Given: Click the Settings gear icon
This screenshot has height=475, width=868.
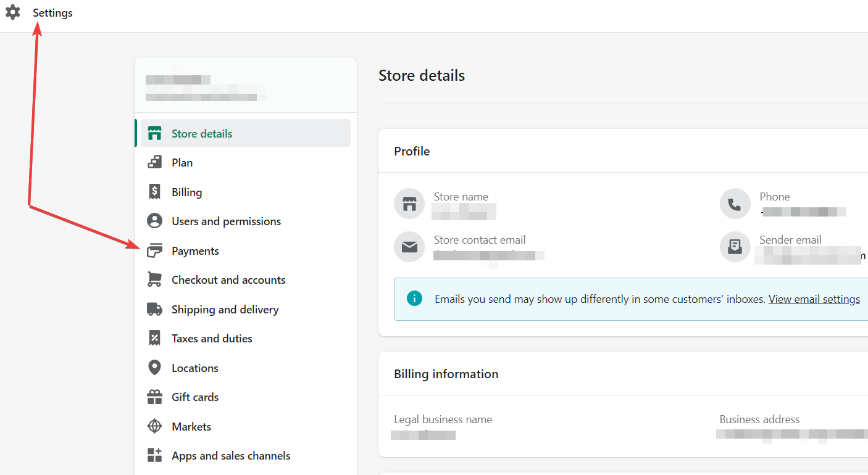Looking at the screenshot, I should 13,12.
